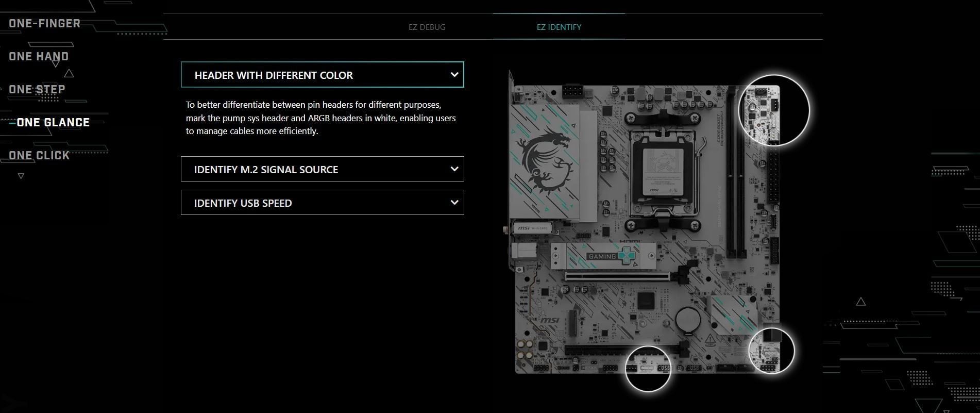Expand chevron on Identify M.2 Signal Source
980x413 pixels.
click(x=454, y=169)
